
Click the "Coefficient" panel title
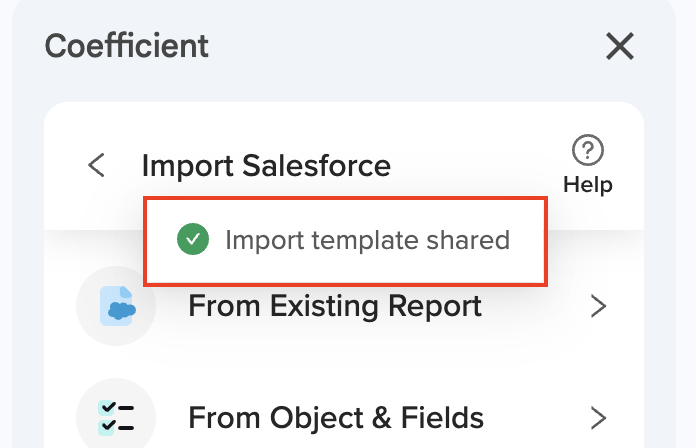[127, 45]
